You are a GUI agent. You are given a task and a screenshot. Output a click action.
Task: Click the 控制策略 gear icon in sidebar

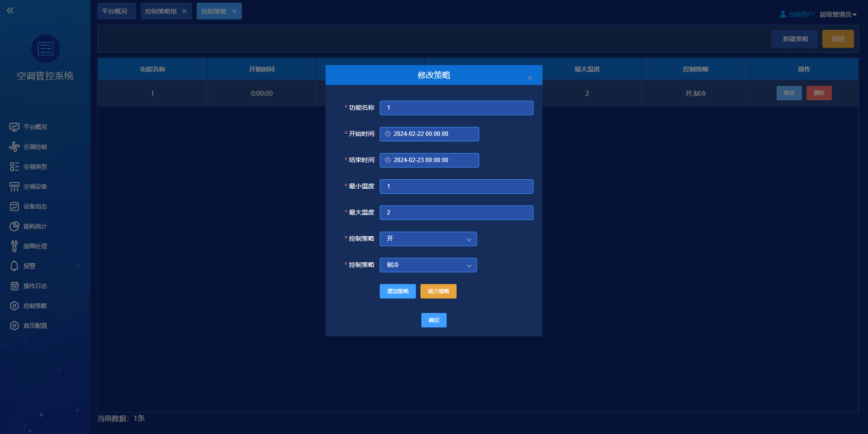pos(14,306)
